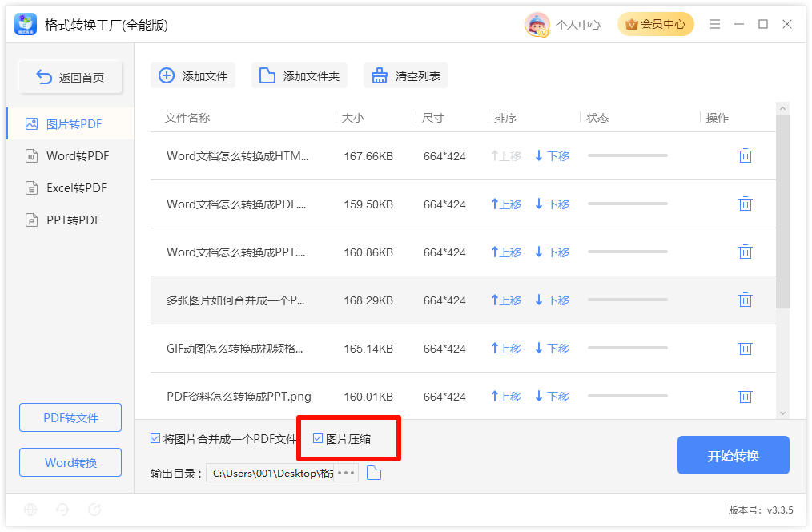Select 图片转PDF in sidebar
The width and height of the screenshot is (812, 532).
pyautogui.click(x=70, y=124)
